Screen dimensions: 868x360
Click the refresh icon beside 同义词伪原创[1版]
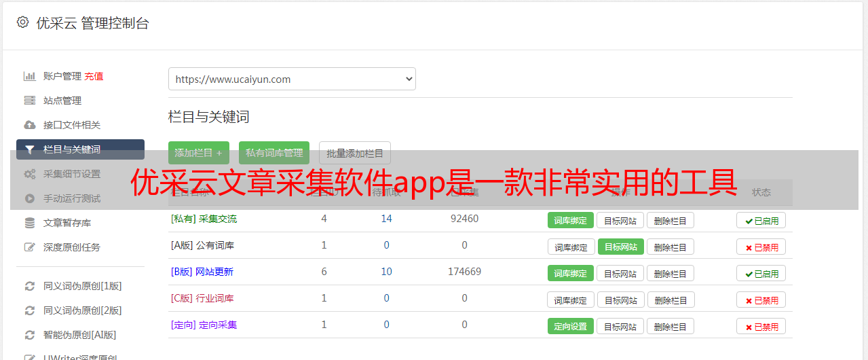tap(29, 286)
